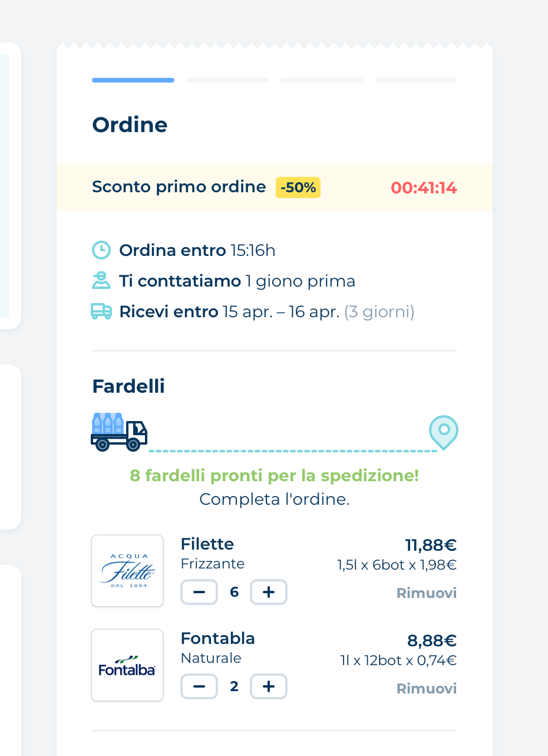
Task: Click the -50% discount badge
Action: tap(298, 188)
